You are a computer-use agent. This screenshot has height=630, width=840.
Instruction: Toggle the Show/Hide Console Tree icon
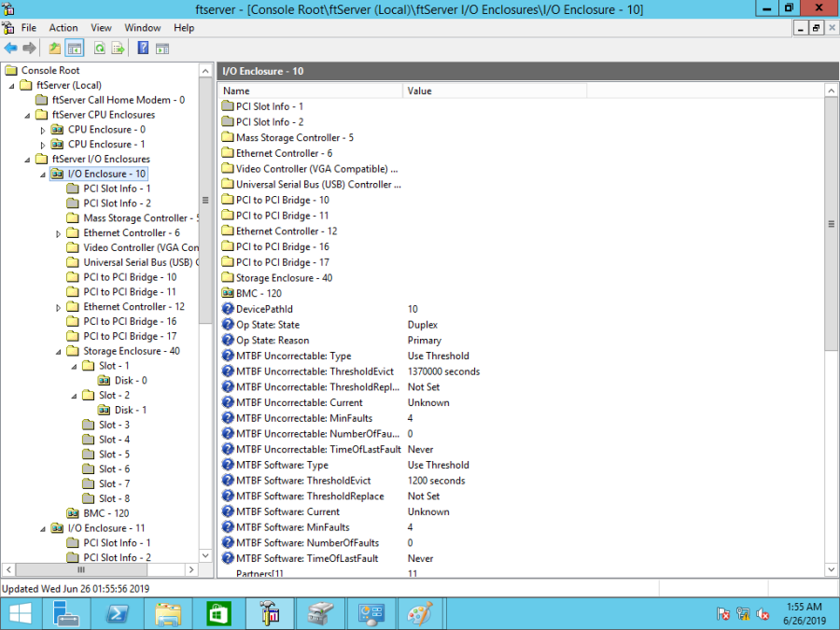click(75, 49)
